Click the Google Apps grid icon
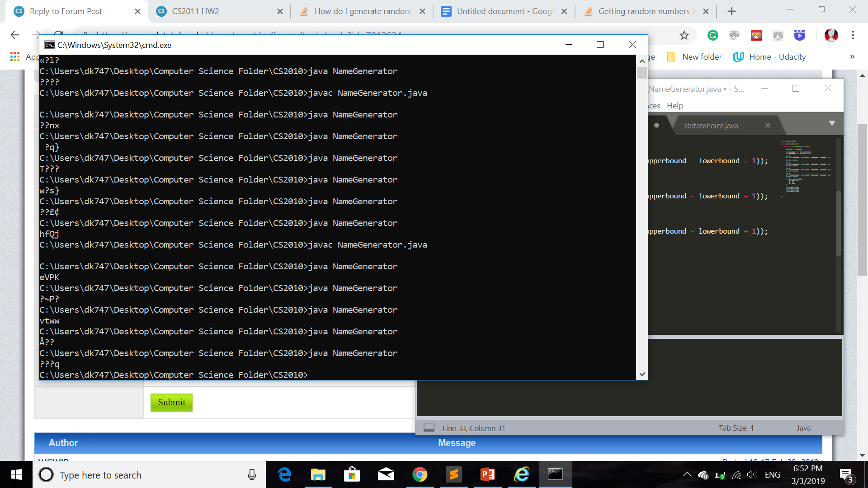 pyautogui.click(x=15, y=57)
